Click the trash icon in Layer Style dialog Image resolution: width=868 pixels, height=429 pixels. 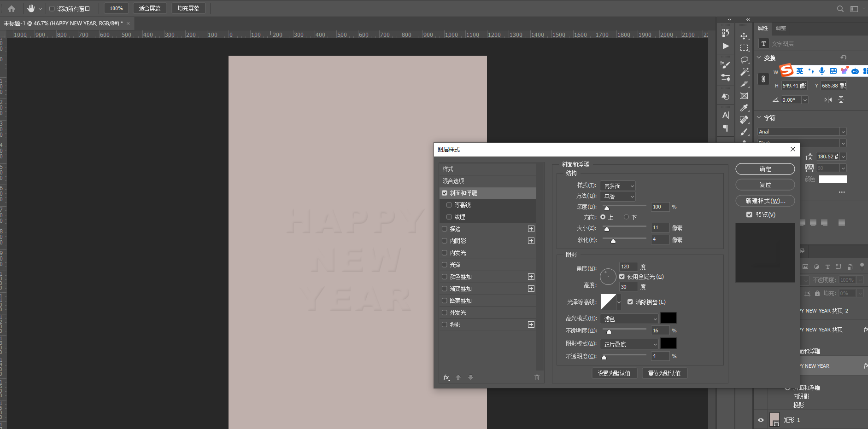click(x=537, y=377)
